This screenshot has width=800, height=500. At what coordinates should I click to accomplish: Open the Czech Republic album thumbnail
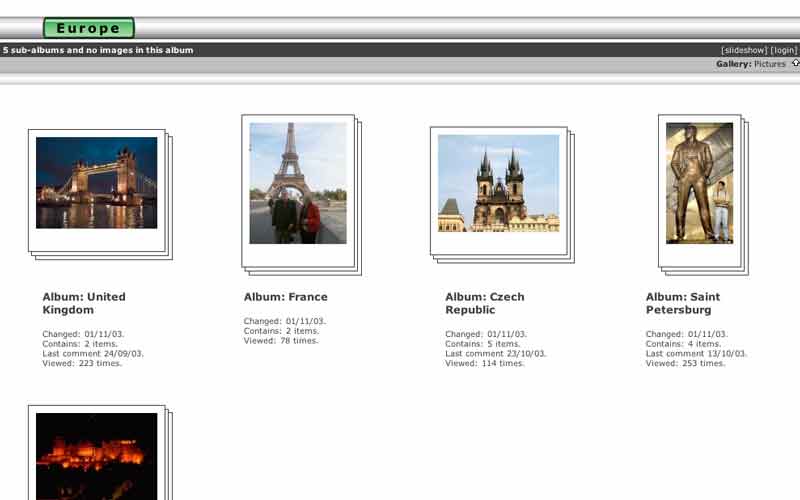498,183
